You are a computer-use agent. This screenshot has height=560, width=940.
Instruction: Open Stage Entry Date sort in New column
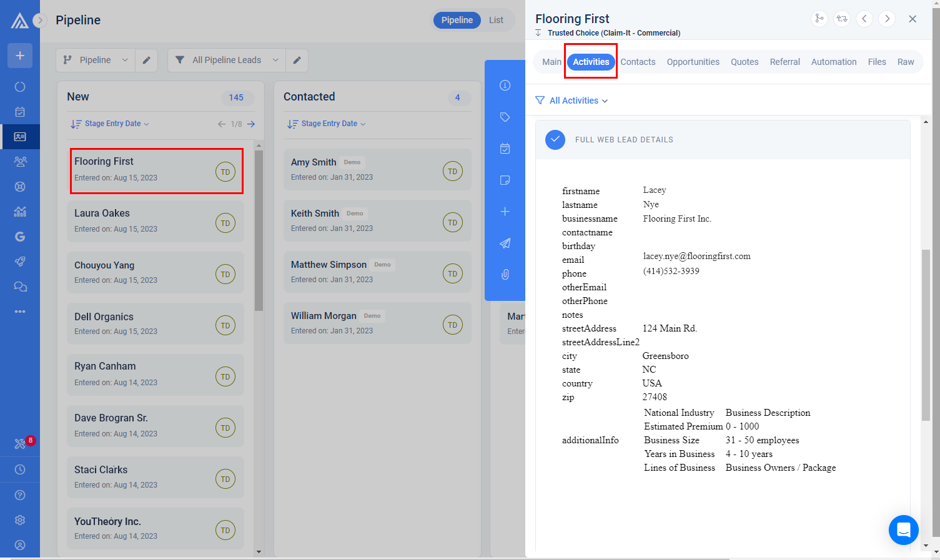[110, 124]
